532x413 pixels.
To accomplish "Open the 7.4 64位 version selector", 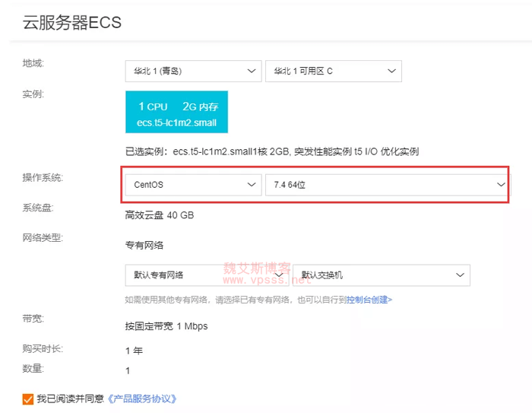I will (380, 185).
